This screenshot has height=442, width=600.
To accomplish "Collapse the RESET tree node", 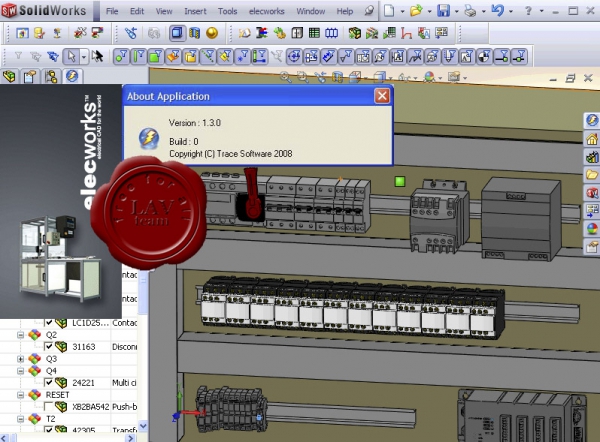I will [20, 395].
